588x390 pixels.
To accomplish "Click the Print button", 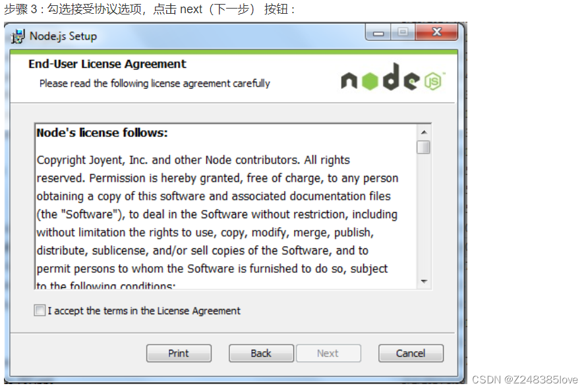I will (x=179, y=353).
